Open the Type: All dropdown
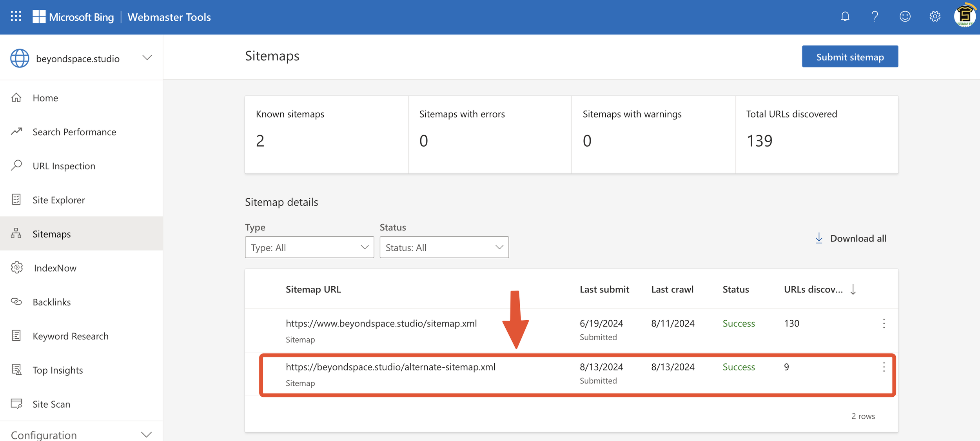The height and width of the screenshot is (441, 980). tap(309, 247)
